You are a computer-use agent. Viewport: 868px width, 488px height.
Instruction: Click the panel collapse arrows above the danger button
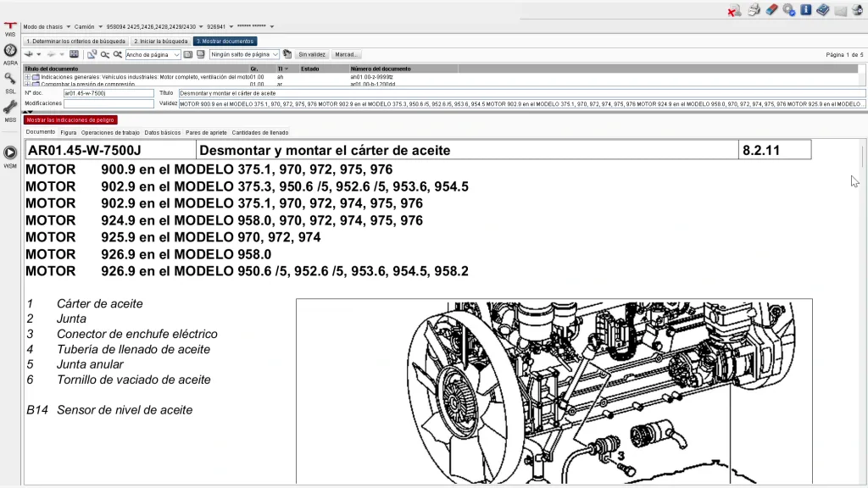[x=28, y=113]
